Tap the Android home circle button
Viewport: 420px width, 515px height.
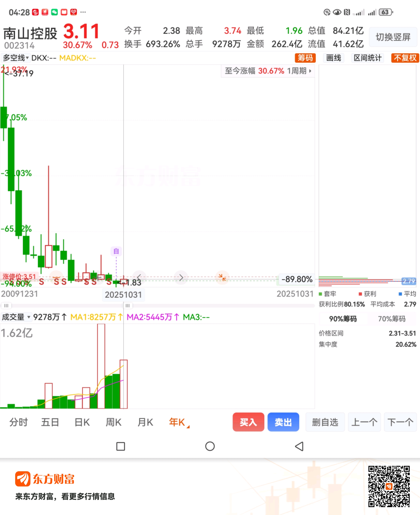(x=210, y=446)
